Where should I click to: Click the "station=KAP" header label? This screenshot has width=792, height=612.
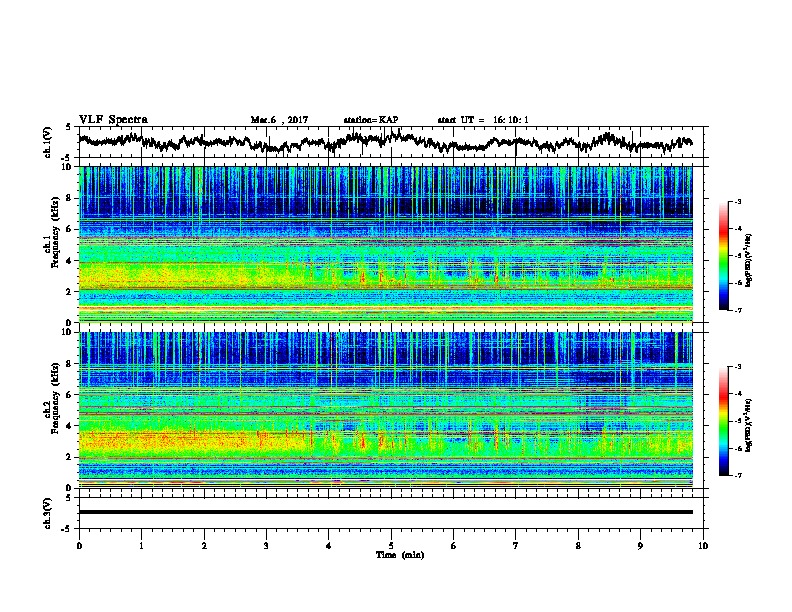coord(371,120)
